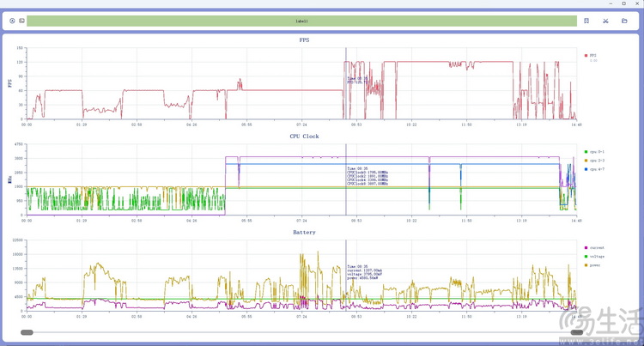The width and height of the screenshot is (644, 346).
Task: Toggle the current series in Battery legend
Action: click(x=594, y=247)
